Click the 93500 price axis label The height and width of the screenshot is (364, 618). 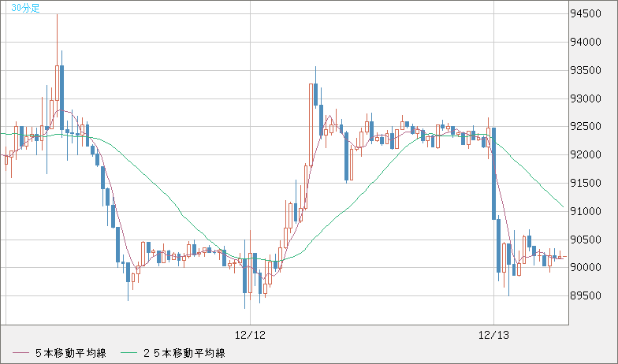pyautogui.click(x=589, y=70)
